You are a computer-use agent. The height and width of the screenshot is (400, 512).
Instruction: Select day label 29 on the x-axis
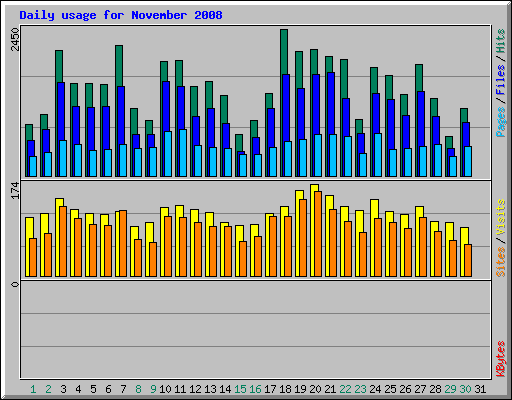tap(450, 389)
